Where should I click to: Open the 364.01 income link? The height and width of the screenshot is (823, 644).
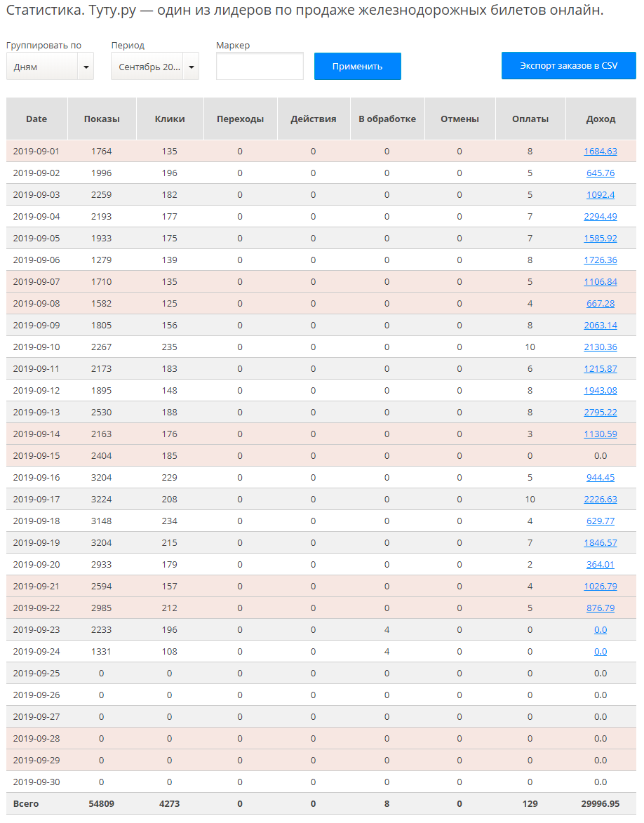pyautogui.click(x=601, y=564)
